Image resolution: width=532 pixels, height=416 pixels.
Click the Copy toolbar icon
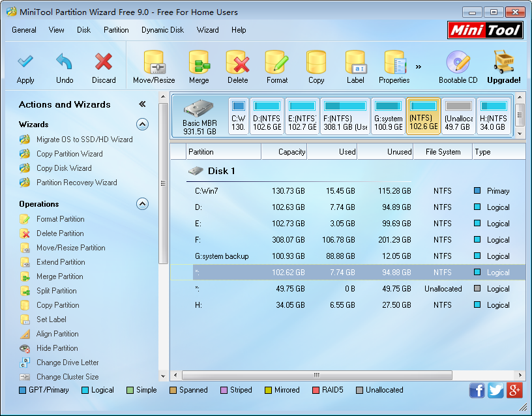pyautogui.click(x=316, y=62)
